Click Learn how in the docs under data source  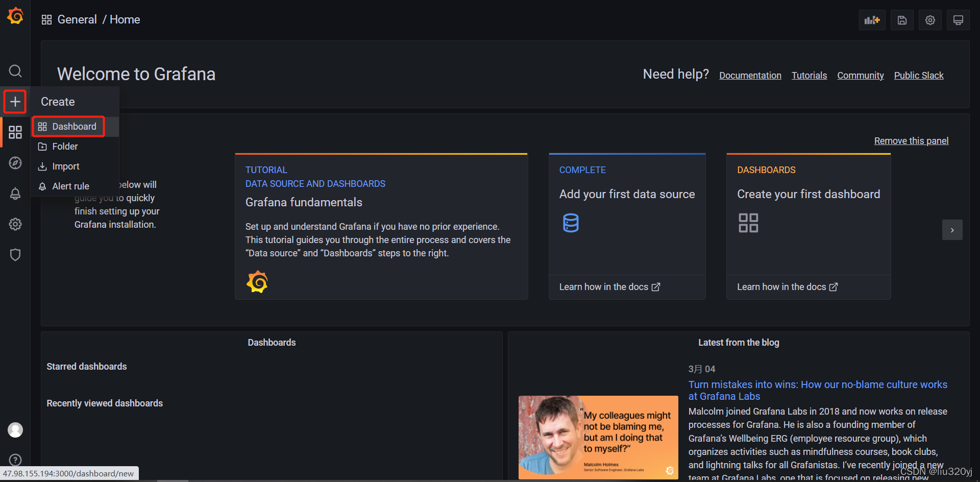(609, 287)
